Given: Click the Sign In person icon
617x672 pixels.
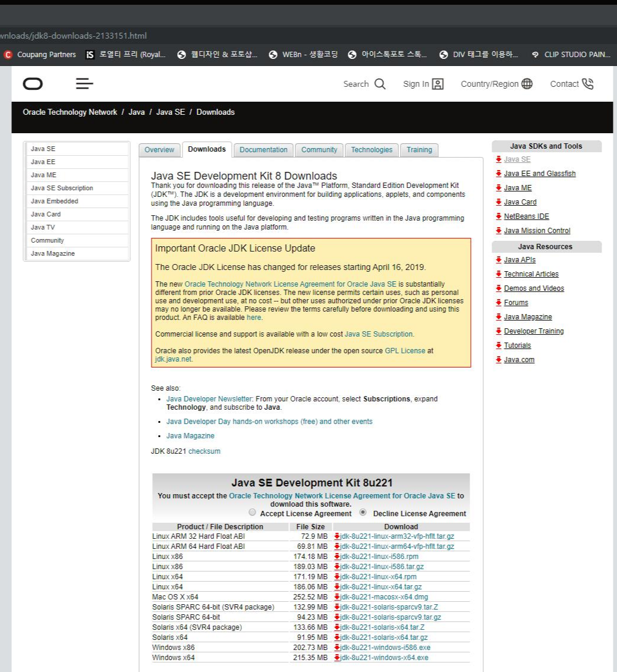Looking at the screenshot, I should pyautogui.click(x=438, y=84).
